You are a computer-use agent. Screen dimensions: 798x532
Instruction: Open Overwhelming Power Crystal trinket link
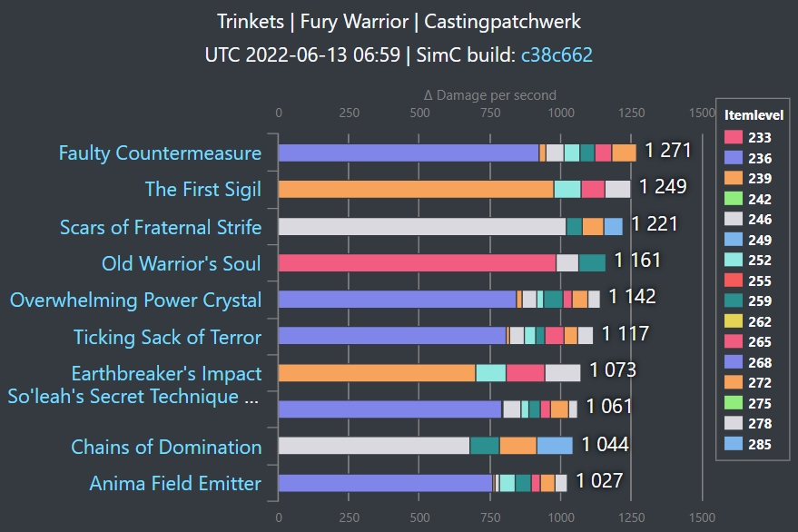point(135,300)
